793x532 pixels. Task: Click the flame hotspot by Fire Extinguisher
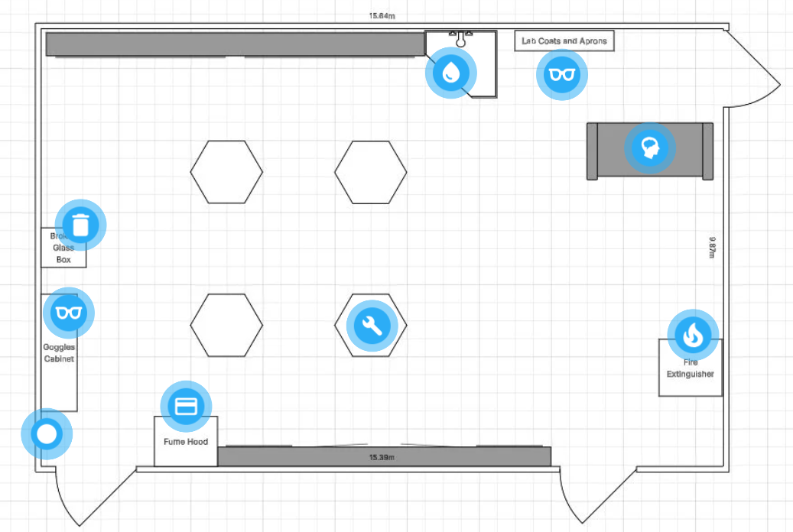(693, 335)
